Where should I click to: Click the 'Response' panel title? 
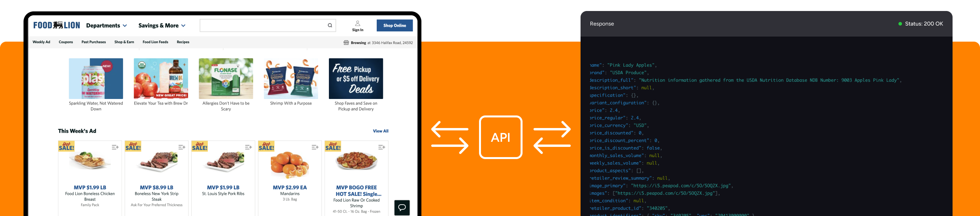[602, 24]
